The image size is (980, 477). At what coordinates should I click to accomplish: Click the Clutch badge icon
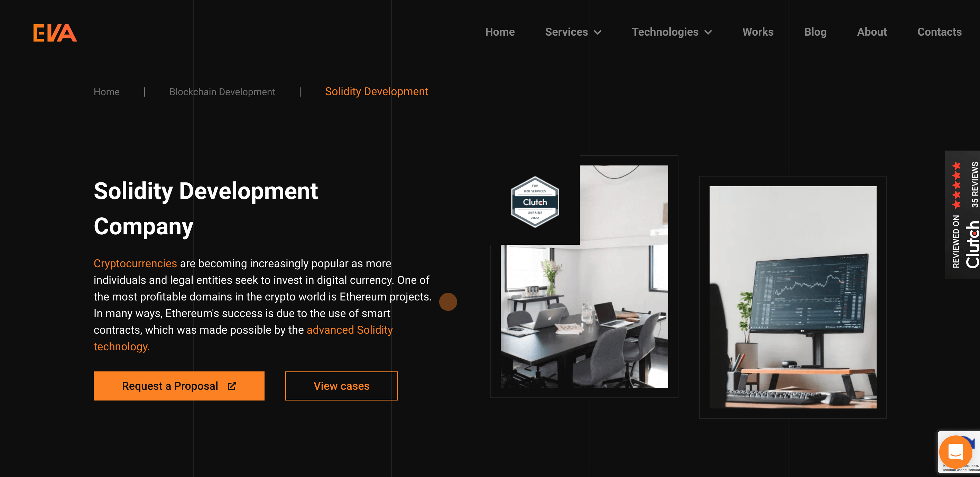pyautogui.click(x=534, y=201)
